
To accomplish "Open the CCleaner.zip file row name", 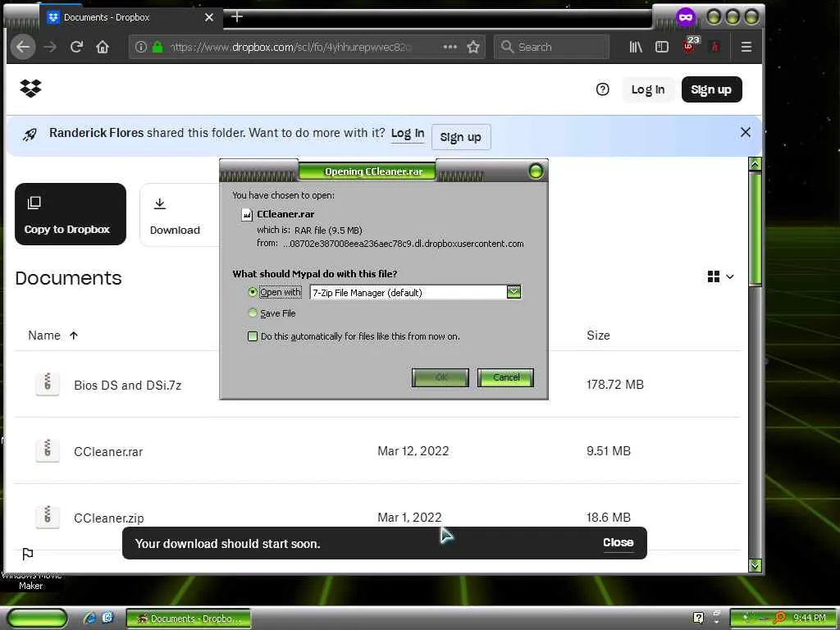I will click(109, 518).
